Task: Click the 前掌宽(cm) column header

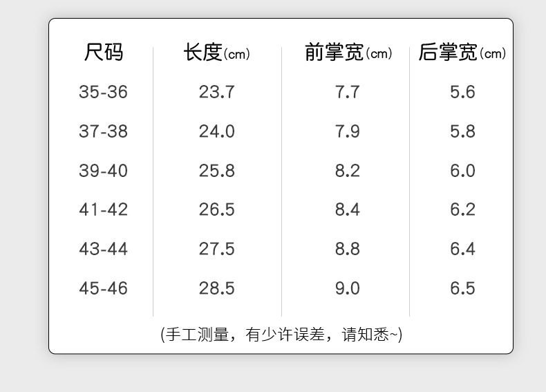Action: 348,53
